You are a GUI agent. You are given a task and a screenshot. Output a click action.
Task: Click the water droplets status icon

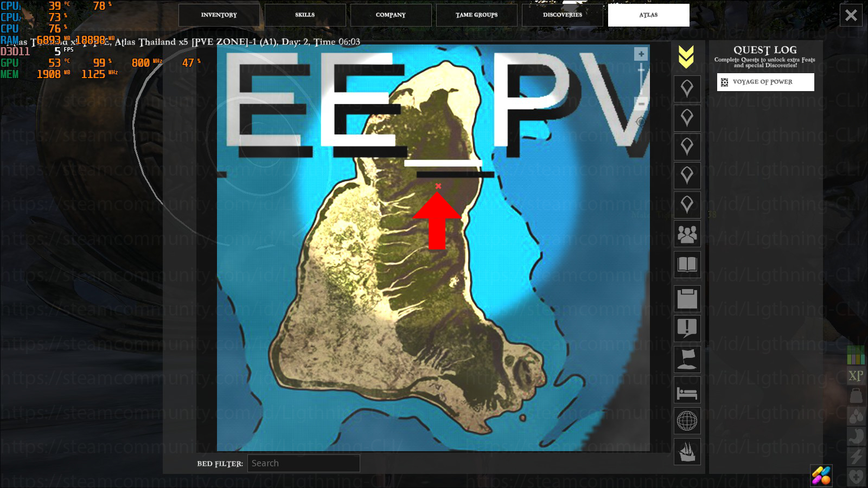tap(856, 416)
